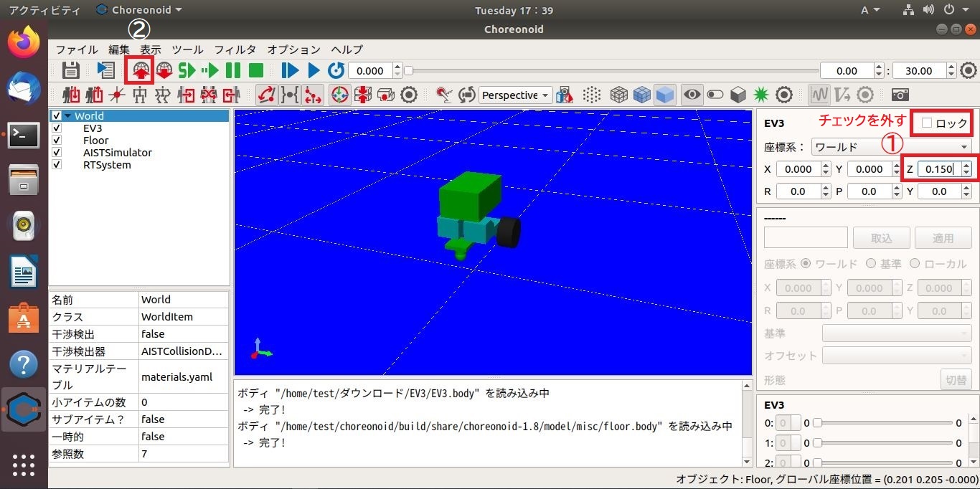980x489 pixels.
Task: Toggle the preset kinematics bracket icon
Action: (290, 95)
